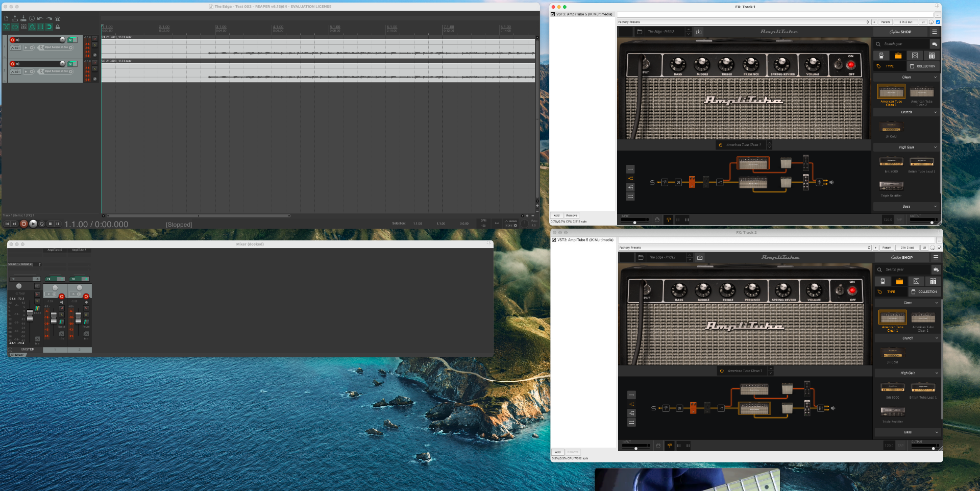The width and height of the screenshot is (980, 491).
Task: Click the Custom SHOP button in lower AmpliTube
Action: [902, 257]
